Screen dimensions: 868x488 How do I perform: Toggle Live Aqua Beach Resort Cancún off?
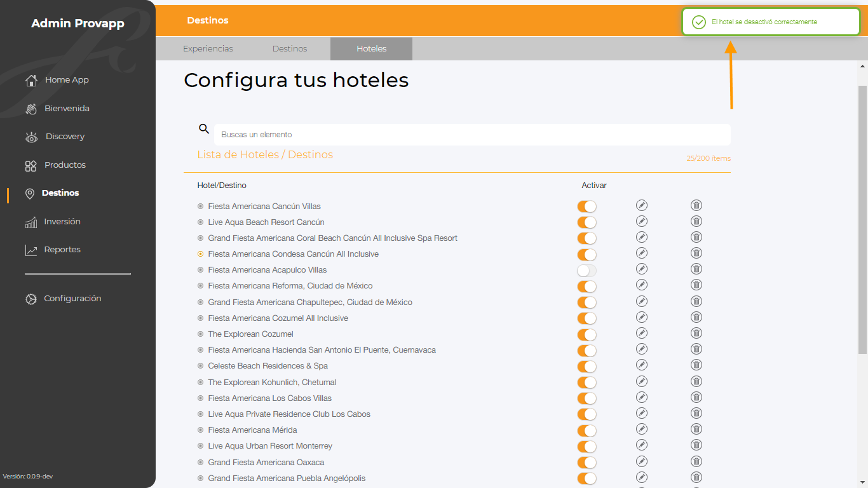click(587, 222)
